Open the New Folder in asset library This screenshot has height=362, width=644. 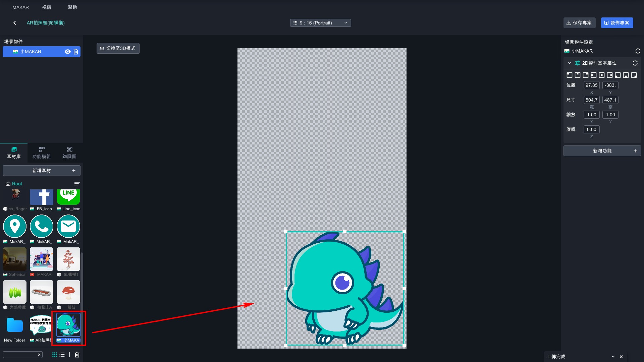[15, 325]
